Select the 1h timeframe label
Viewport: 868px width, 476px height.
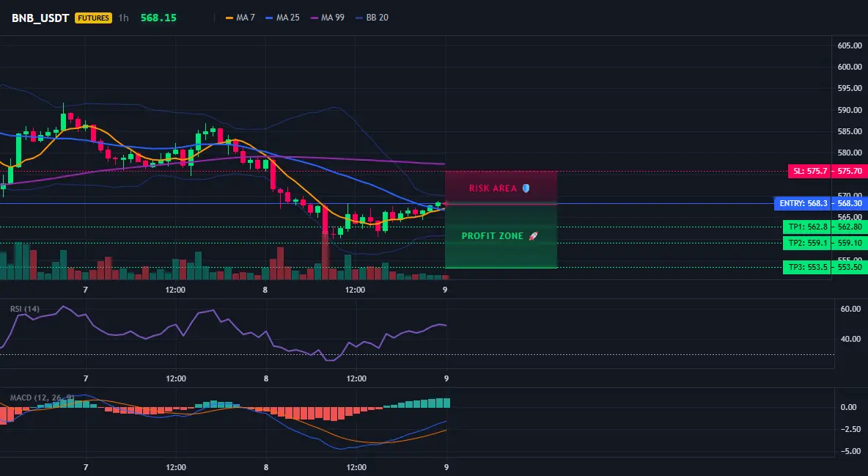point(123,18)
